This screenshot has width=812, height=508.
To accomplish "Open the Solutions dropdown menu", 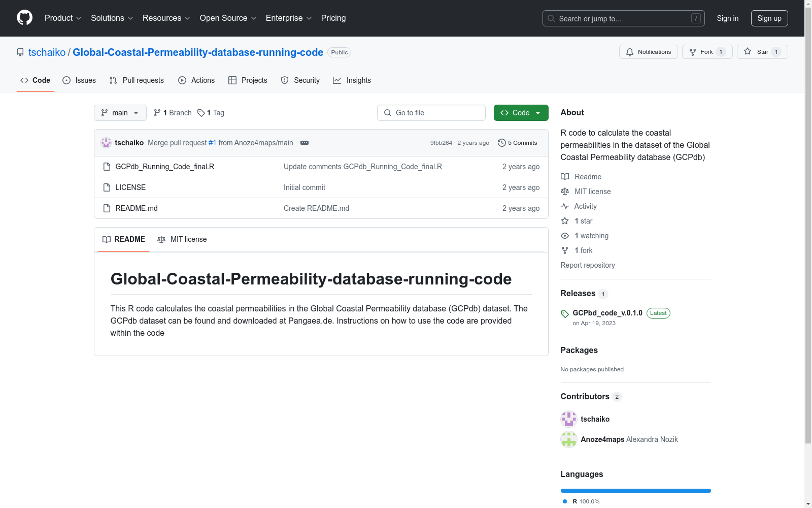I will pos(112,18).
